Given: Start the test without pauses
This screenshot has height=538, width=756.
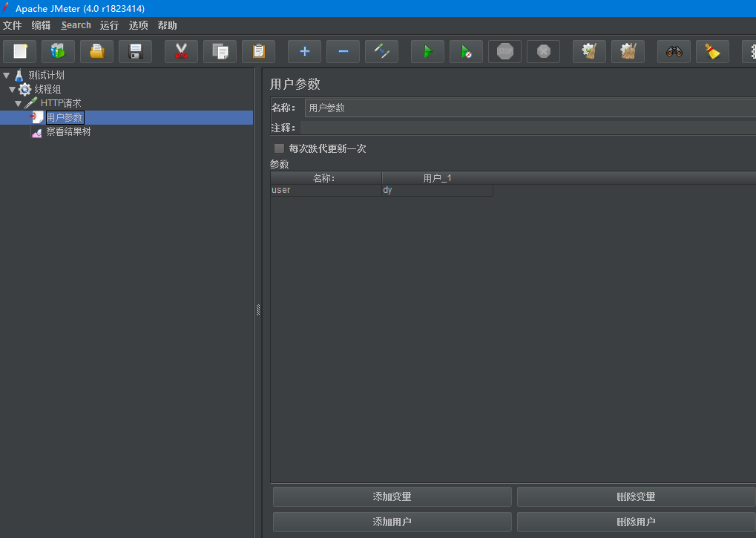Looking at the screenshot, I should 466,51.
